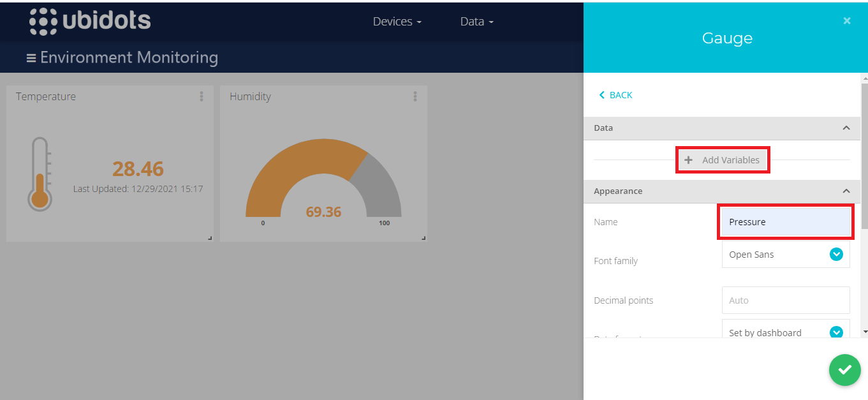Image resolution: width=868 pixels, height=400 pixels.
Task: Collapse the Data section
Action: tap(846, 128)
